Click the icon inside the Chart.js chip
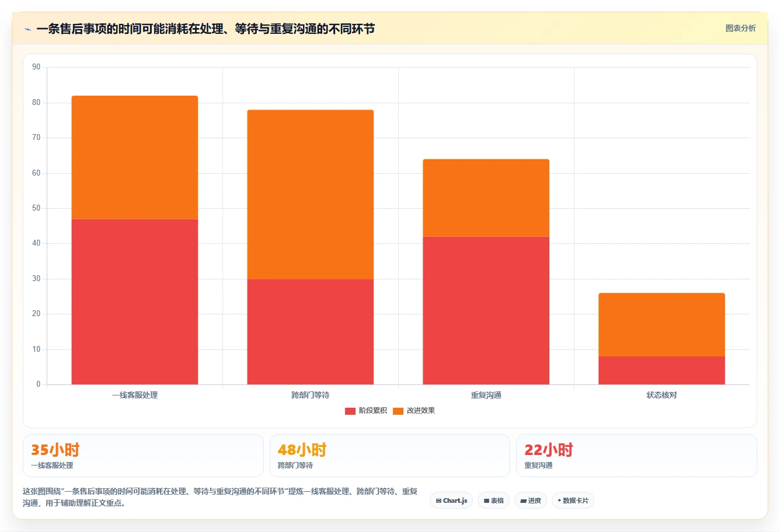 coord(438,501)
